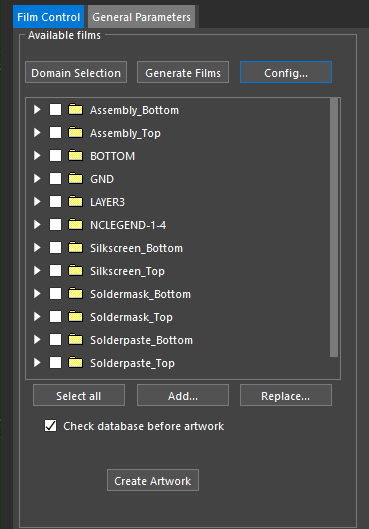Expand the Solderpaste_Top node

point(37,362)
